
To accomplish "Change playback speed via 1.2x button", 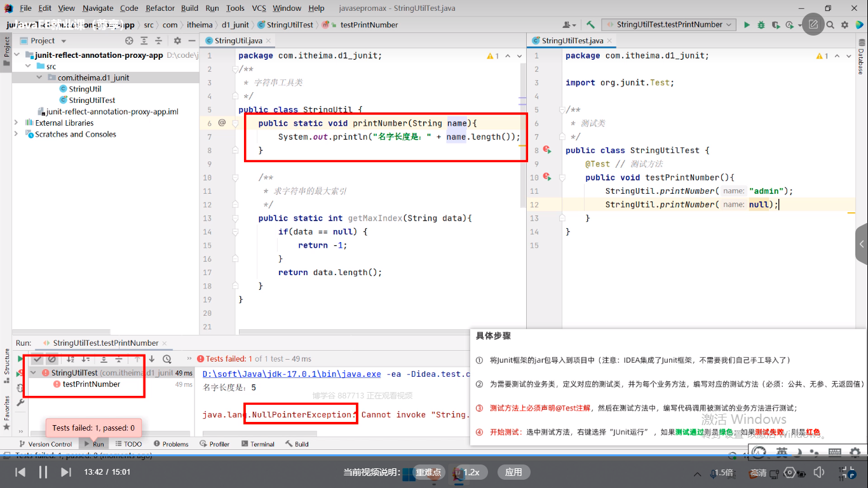I will click(471, 472).
